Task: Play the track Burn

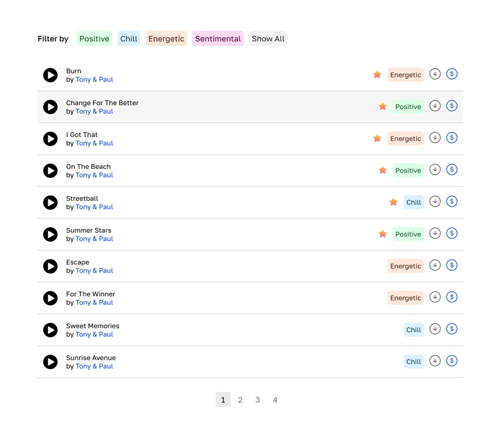Action: [x=51, y=75]
